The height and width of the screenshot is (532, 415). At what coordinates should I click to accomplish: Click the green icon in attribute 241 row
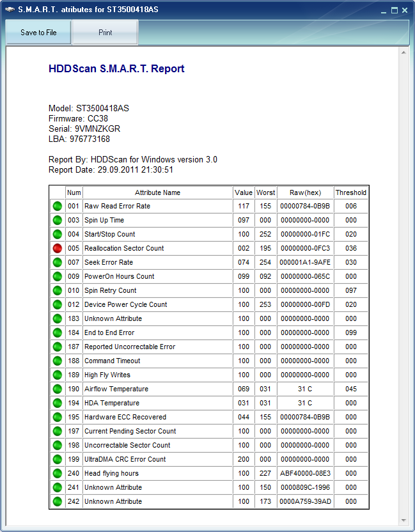click(x=58, y=487)
